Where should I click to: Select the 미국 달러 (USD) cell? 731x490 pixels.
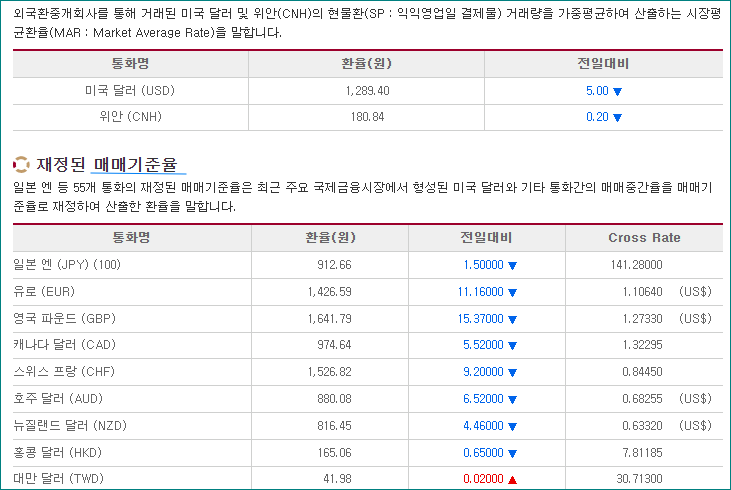pyautogui.click(x=130, y=90)
